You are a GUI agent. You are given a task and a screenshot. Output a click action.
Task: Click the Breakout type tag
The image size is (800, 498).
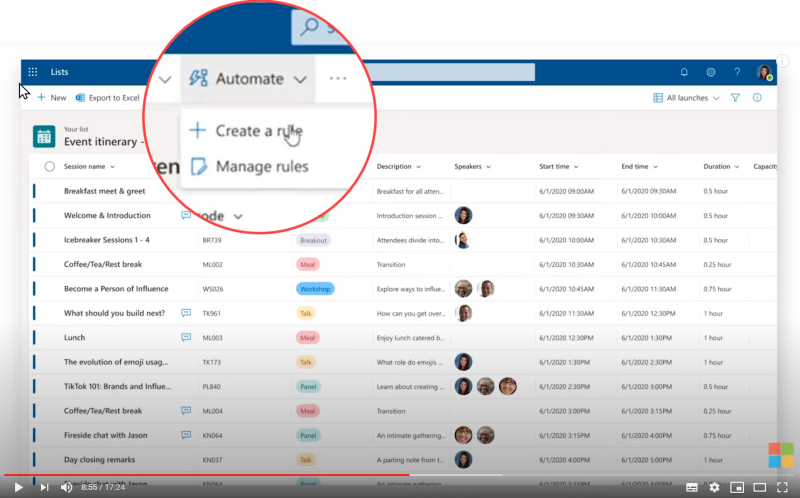313,240
